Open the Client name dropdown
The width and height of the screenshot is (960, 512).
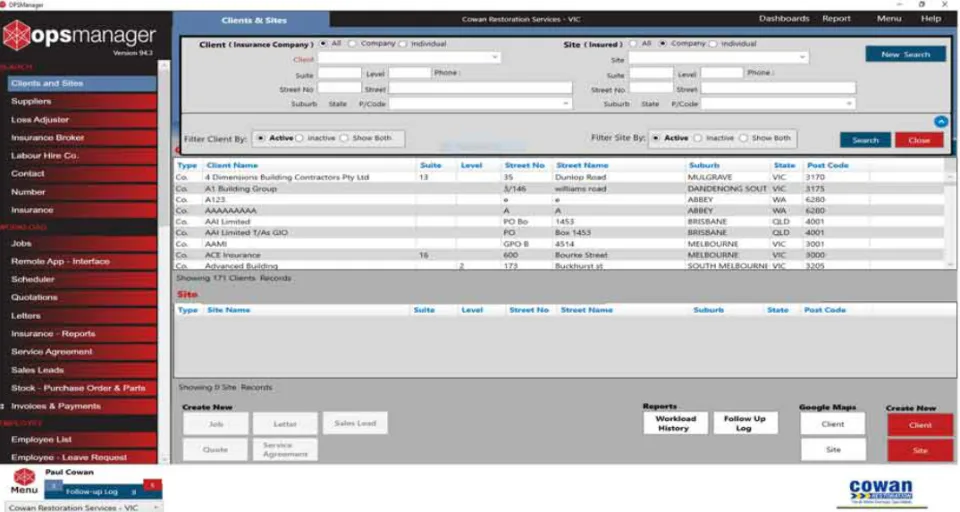(x=494, y=58)
